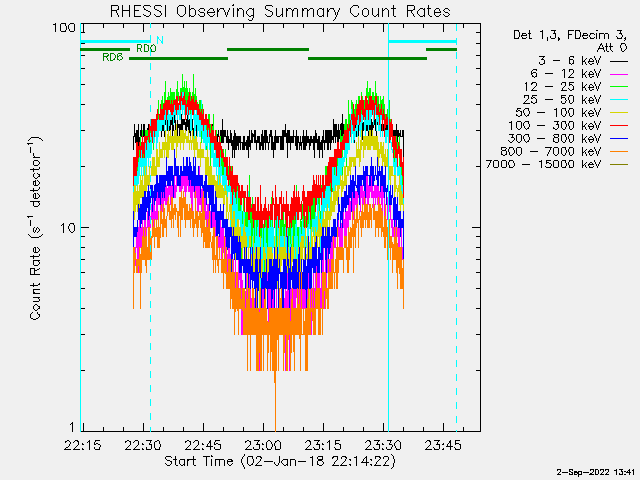
Task: Select the 7000 - 15000 keV legend label
Action: click(x=543, y=164)
